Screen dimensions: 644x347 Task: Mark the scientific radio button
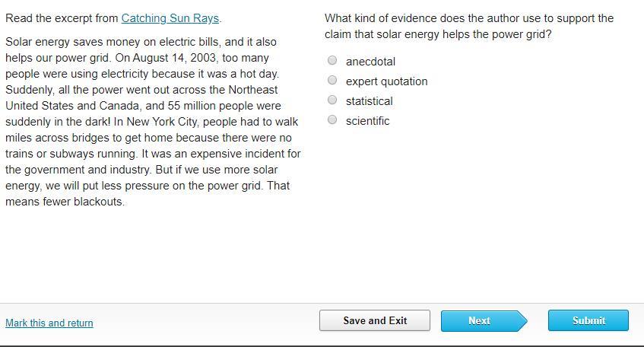(x=332, y=120)
